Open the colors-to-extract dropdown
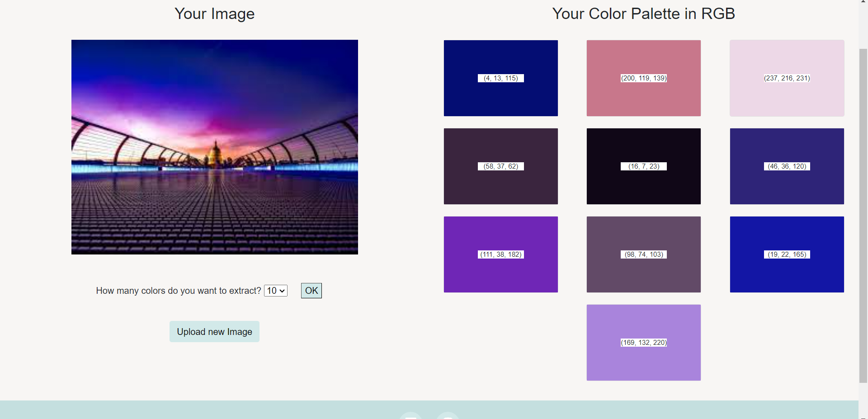 (275, 291)
